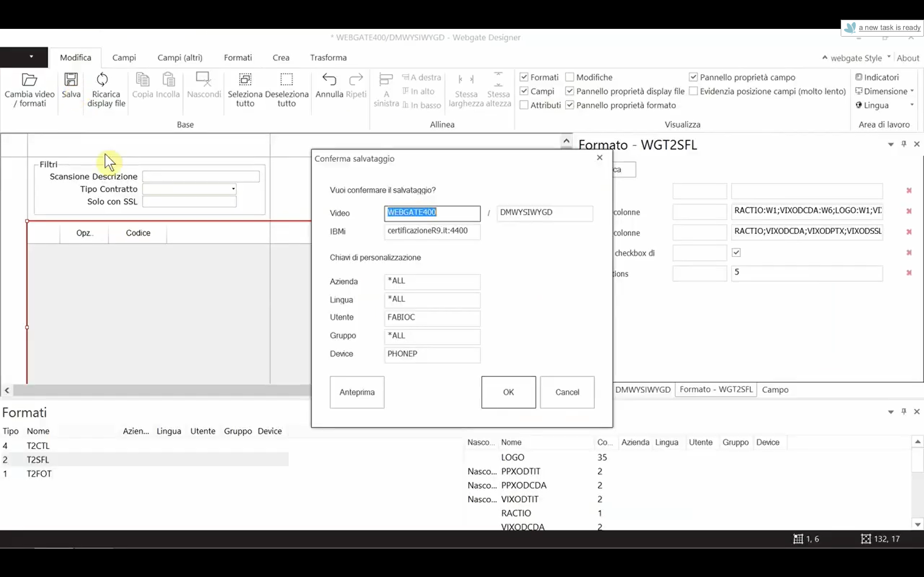Switch to the Trasforma tab

(328, 57)
